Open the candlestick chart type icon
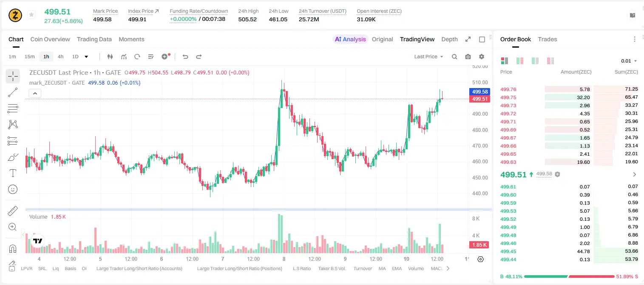644x285 pixels. (110, 57)
